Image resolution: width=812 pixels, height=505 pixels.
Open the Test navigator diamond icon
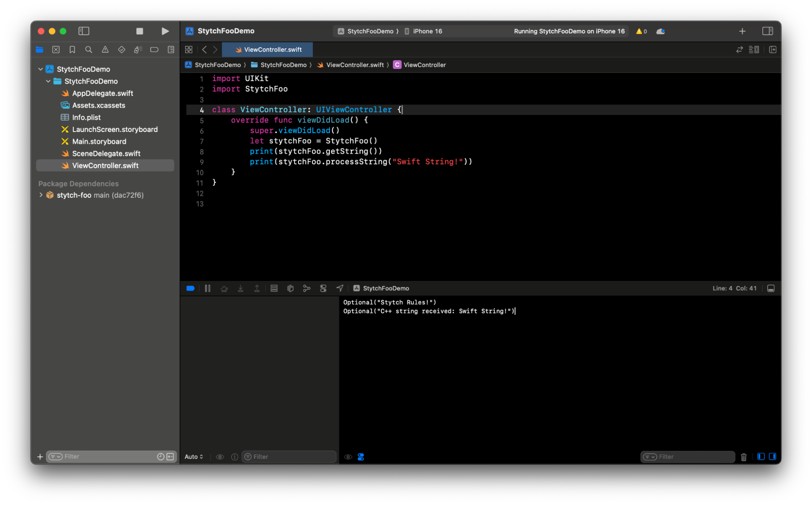click(121, 50)
